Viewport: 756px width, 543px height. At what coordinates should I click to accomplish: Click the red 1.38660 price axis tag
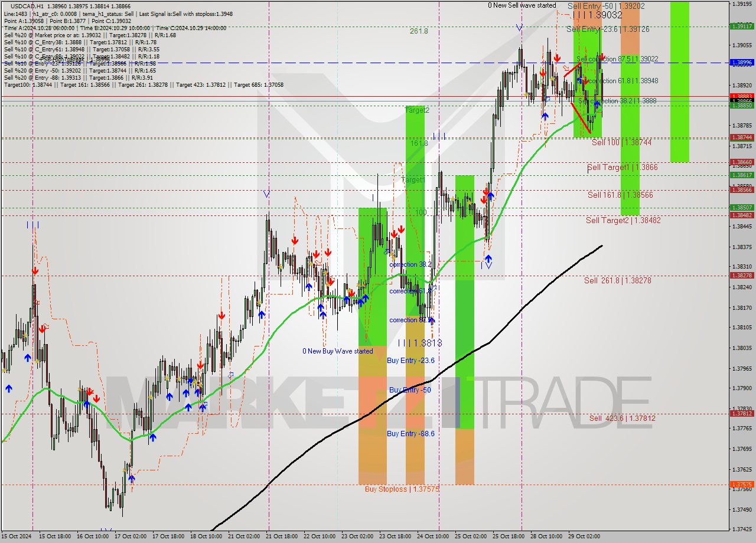tap(742, 162)
